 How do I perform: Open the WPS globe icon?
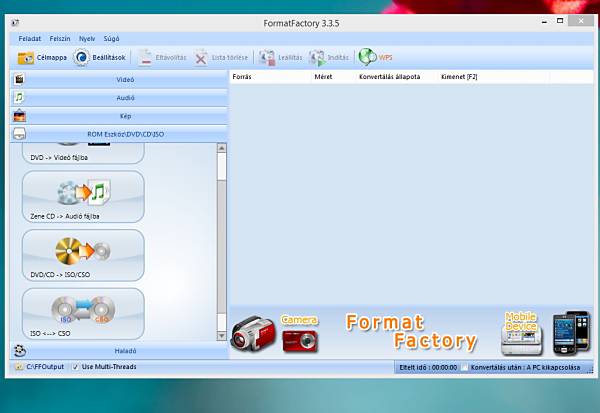pyautogui.click(x=367, y=57)
